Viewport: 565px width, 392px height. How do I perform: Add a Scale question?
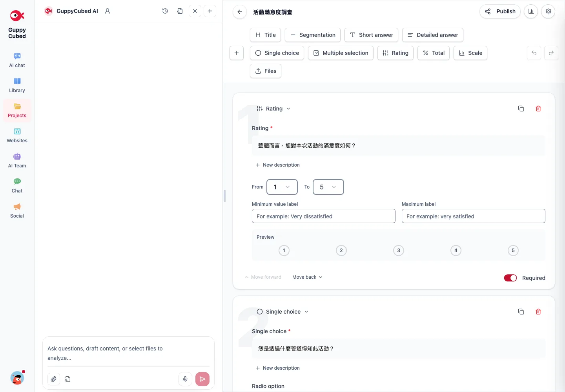pyautogui.click(x=470, y=53)
